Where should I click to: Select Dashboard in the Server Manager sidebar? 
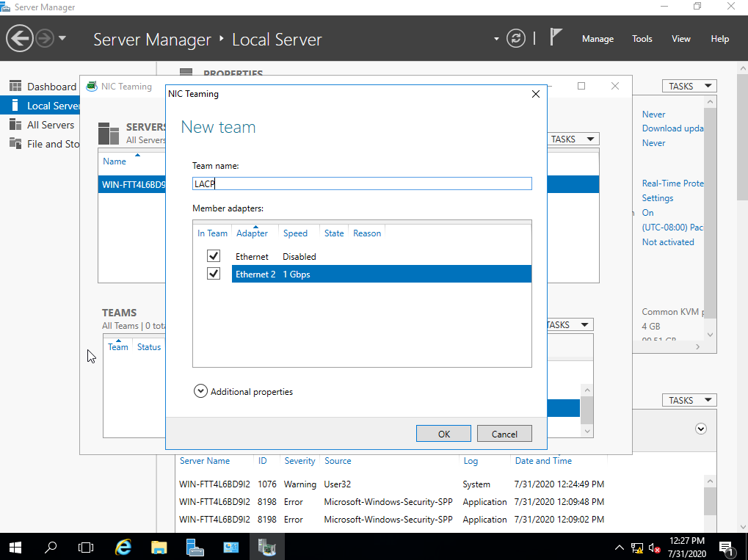pos(44,86)
